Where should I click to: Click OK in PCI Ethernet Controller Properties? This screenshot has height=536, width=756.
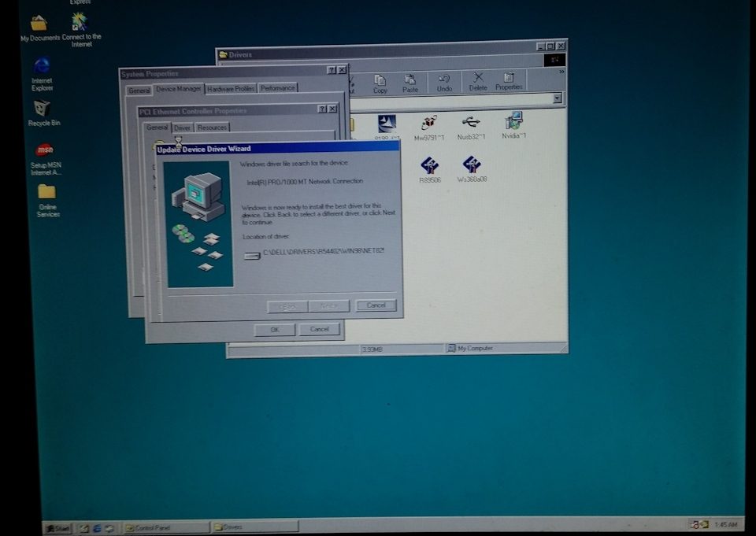(x=274, y=330)
